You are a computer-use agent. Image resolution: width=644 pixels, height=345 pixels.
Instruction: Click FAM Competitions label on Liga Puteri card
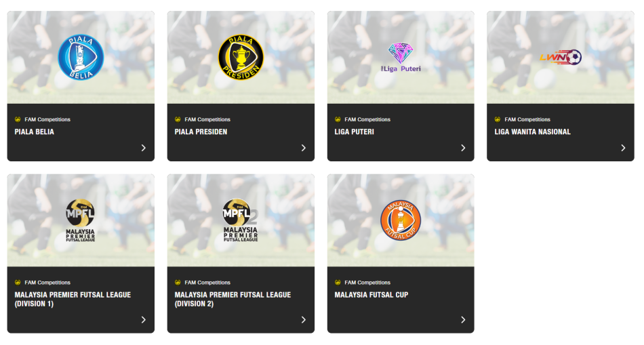pyautogui.click(x=367, y=119)
